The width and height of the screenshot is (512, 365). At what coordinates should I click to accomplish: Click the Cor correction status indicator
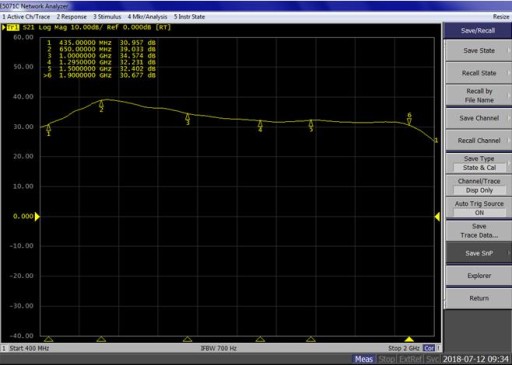click(429, 348)
